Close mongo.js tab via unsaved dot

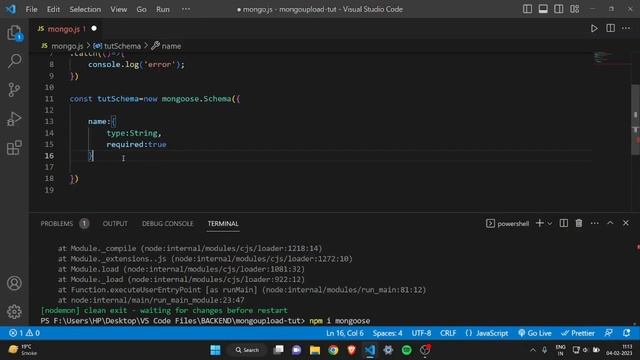(x=94, y=29)
